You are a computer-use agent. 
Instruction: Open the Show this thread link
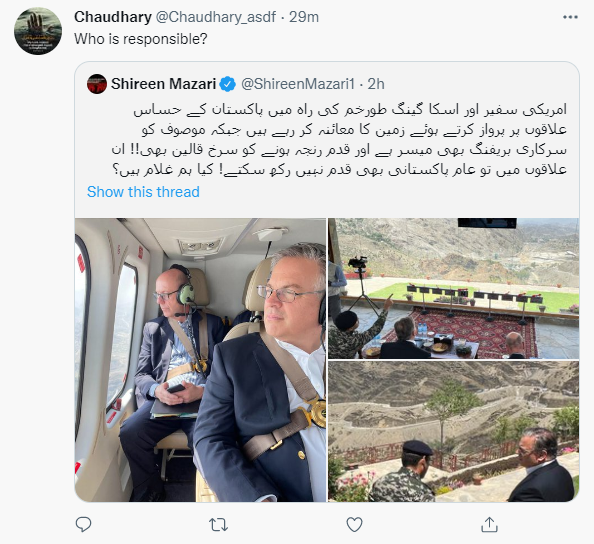point(143,192)
